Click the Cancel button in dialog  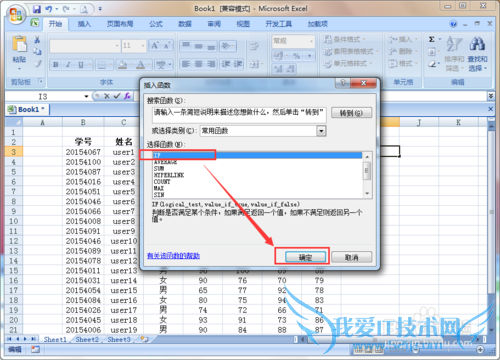352,257
